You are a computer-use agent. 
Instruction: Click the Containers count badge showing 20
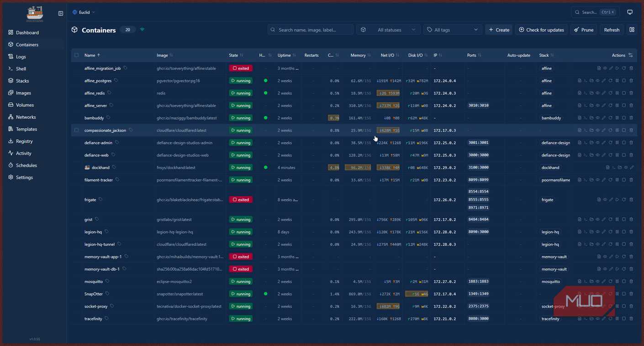click(x=128, y=30)
